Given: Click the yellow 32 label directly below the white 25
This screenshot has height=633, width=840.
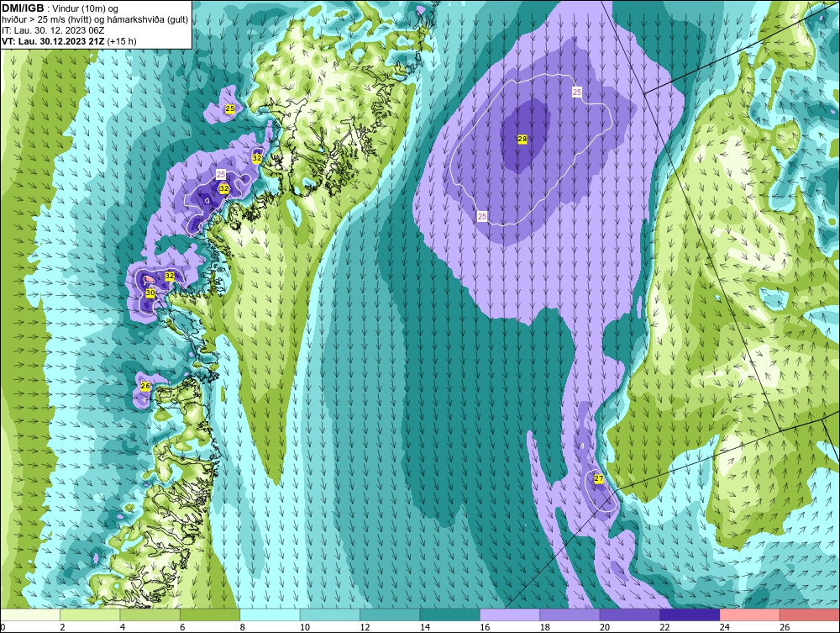Looking at the screenshot, I should (224, 188).
